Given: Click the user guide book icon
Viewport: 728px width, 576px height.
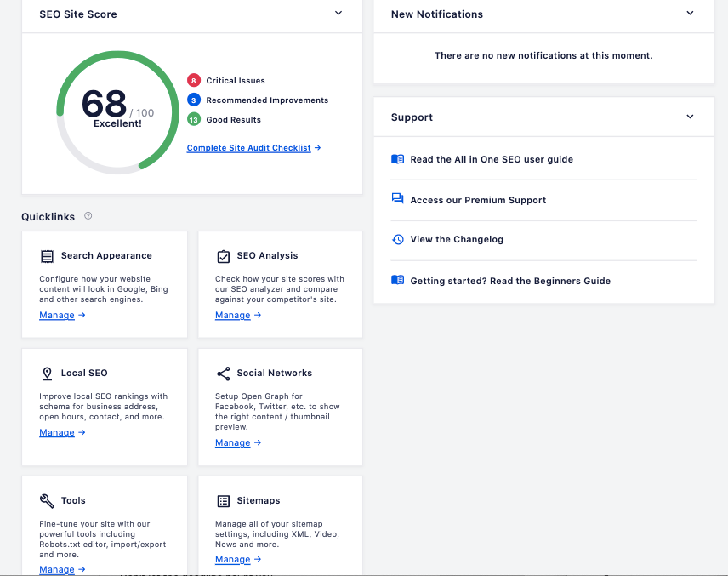Looking at the screenshot, I should tap(397, 159).
